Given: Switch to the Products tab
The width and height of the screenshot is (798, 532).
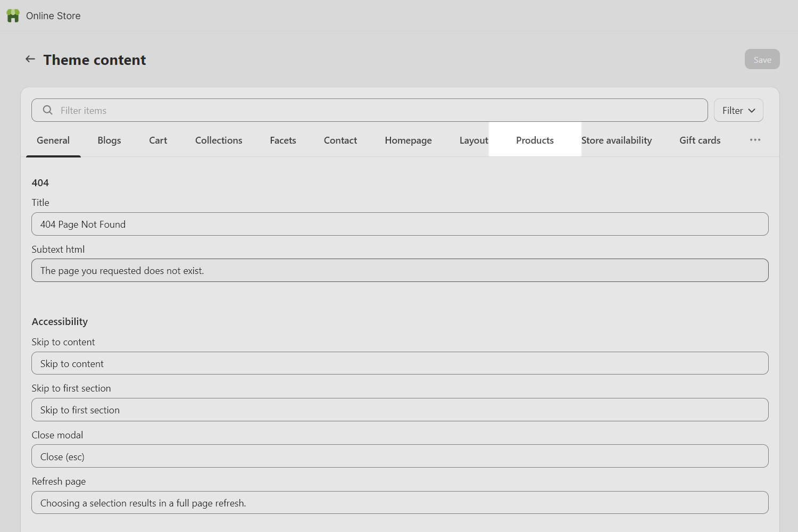Looking at the screenshot, I should pos(535,140).
